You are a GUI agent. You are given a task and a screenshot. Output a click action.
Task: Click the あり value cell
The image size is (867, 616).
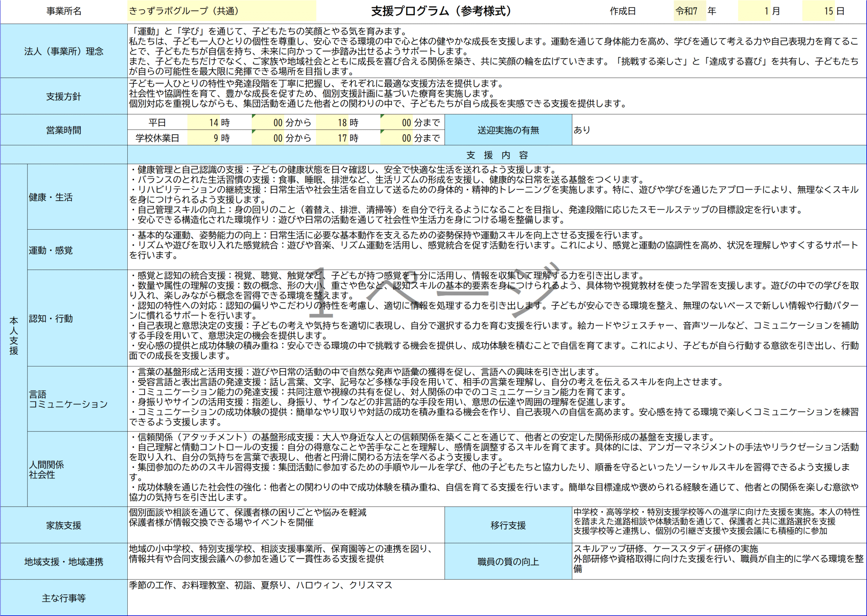pyautogui.click(x=719, y=130)
